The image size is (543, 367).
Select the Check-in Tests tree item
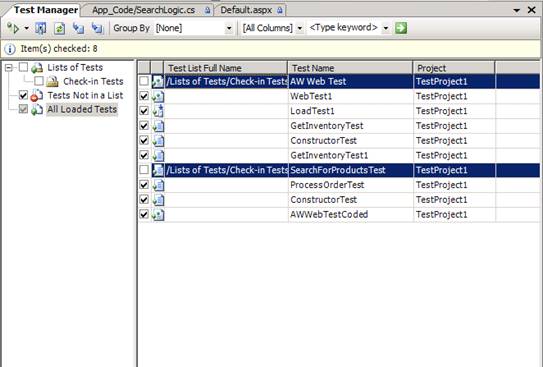pos(93,81)
